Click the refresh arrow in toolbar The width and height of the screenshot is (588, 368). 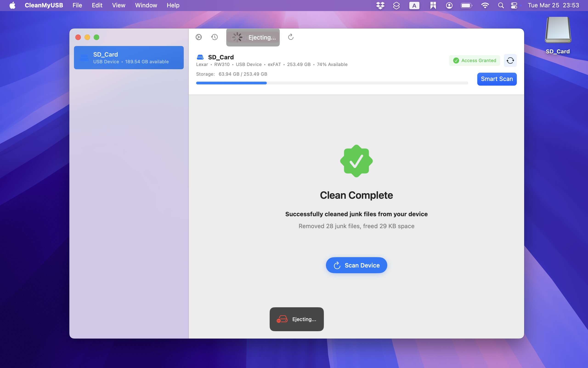coord(291,37)
